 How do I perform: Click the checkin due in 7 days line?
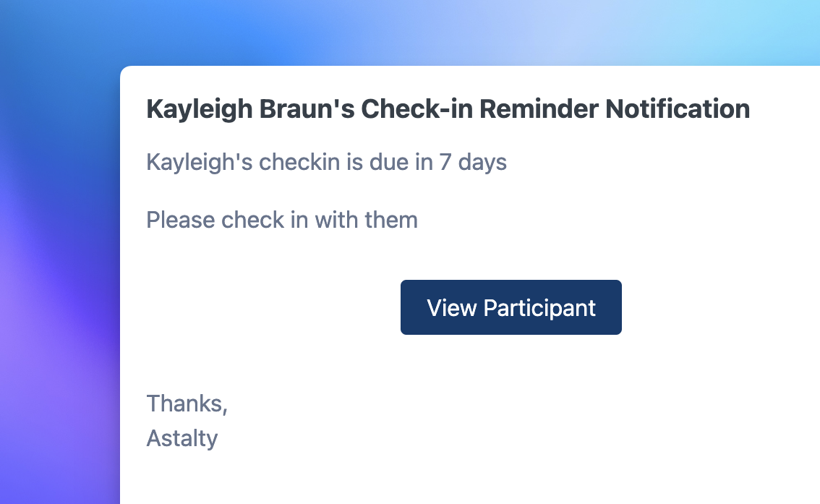point(326,162)
